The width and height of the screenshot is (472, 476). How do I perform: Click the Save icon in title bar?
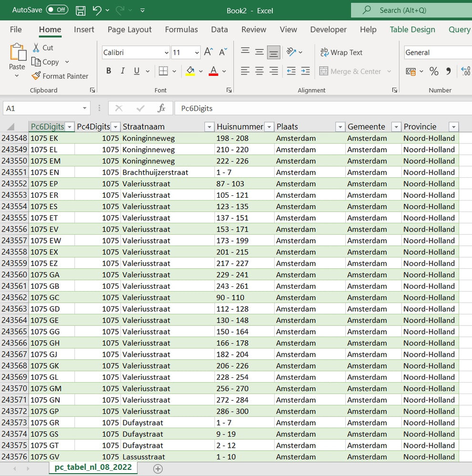point(81,10)
